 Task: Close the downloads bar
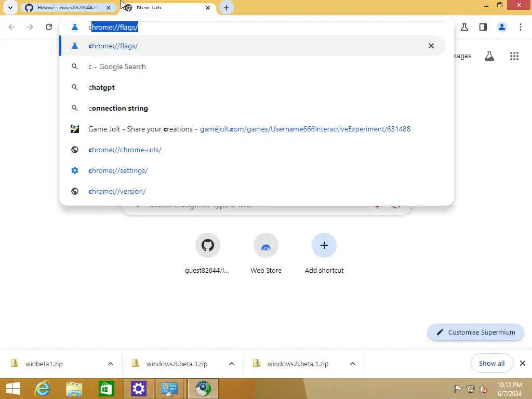[523, 363]
